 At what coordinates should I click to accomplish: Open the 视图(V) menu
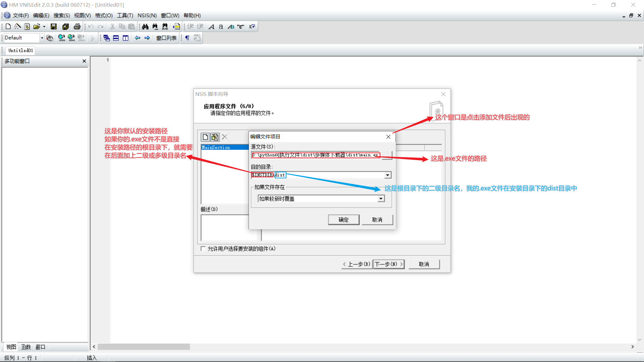[x=83, y=15]
